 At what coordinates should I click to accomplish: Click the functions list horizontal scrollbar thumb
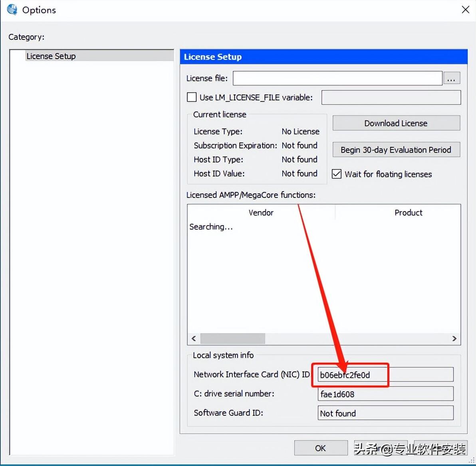[232, 339]
